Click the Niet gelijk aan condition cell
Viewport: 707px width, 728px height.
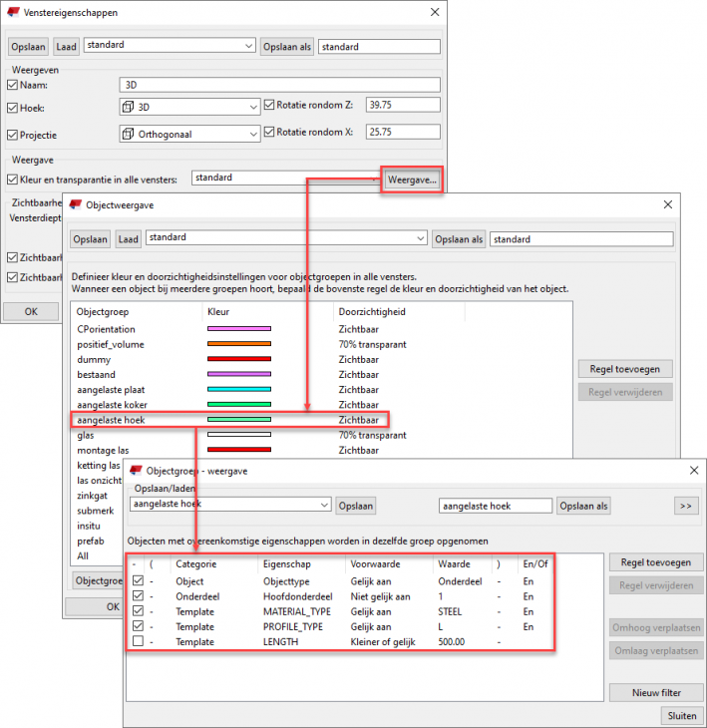tap(380, 596)
